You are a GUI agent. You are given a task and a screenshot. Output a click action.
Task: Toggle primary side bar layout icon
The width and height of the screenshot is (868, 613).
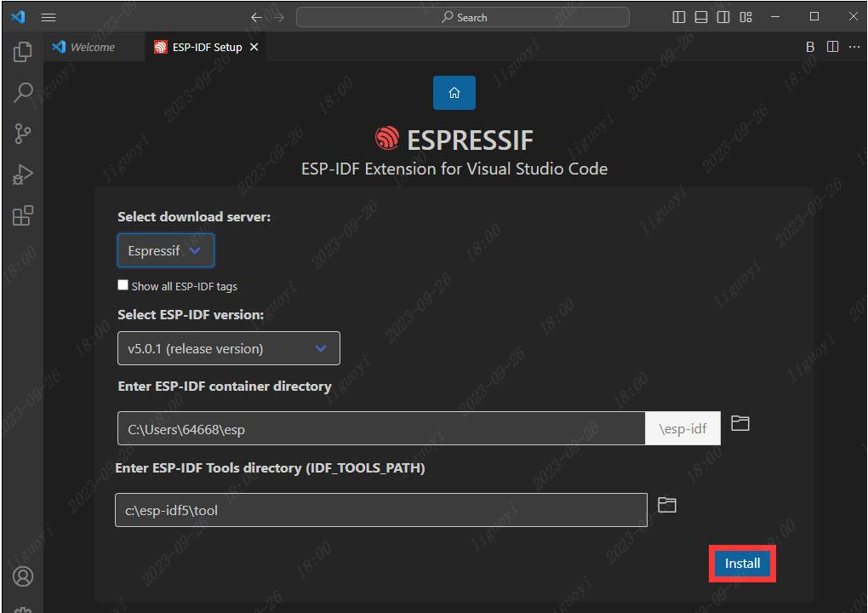click(679, 17)
